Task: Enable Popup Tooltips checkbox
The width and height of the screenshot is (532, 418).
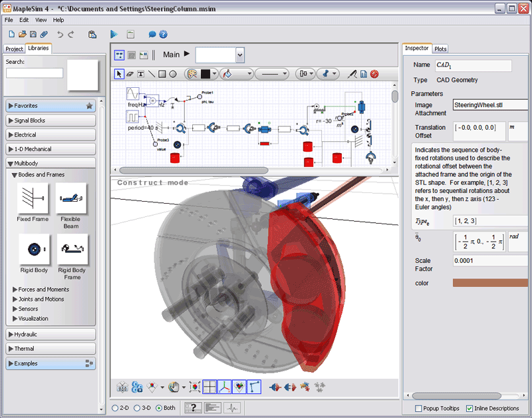Action: pos(419,409)
